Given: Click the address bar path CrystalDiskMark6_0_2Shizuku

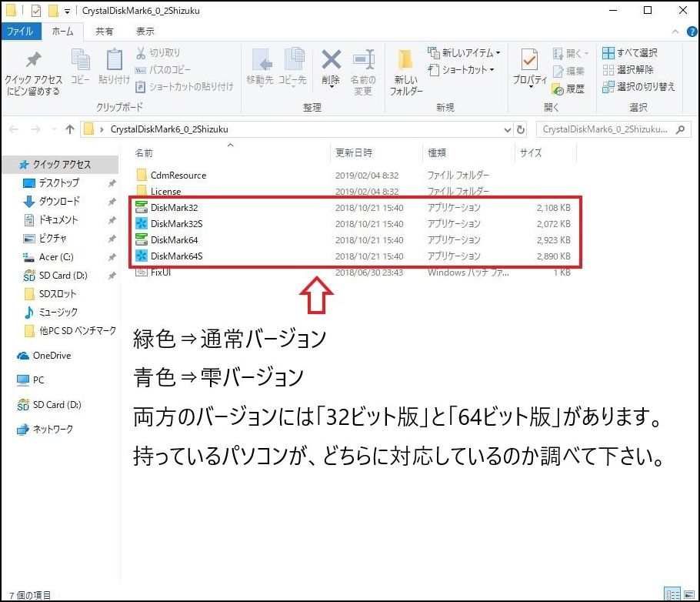Looking at the screenshot, I should pyautogui.click(x=169, y=129).
